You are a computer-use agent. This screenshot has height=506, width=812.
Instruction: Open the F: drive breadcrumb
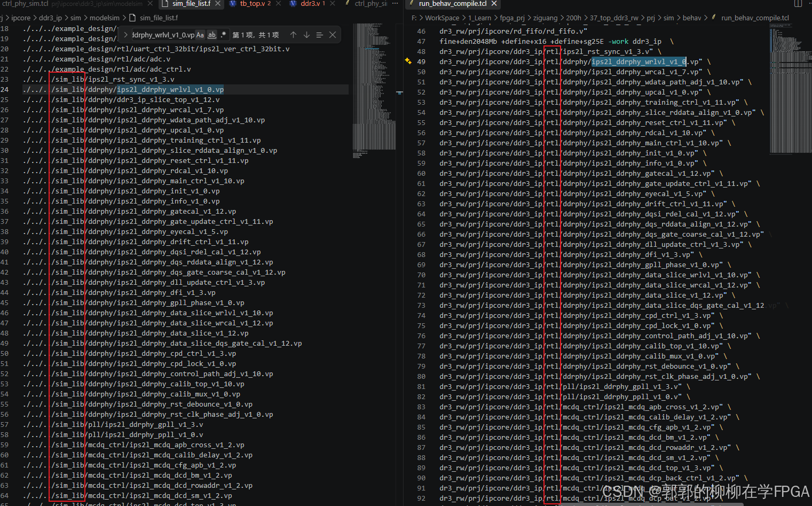(414, 18)
